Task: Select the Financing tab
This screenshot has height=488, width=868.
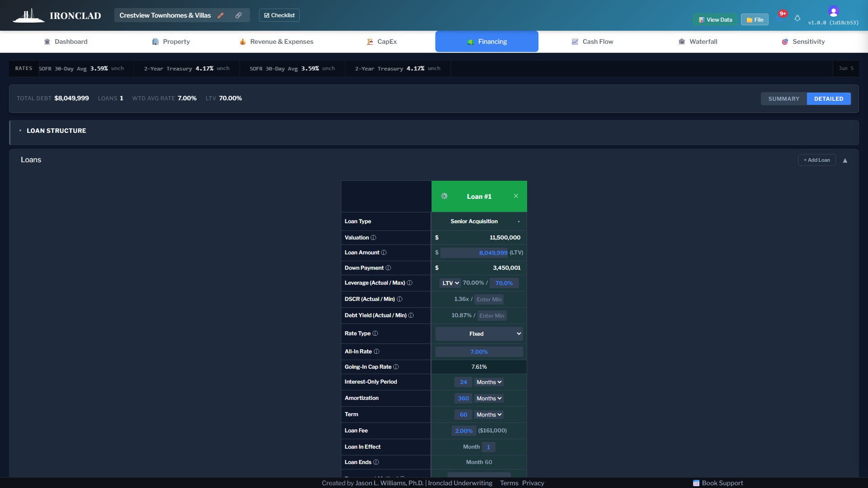Action: [487, 42]
